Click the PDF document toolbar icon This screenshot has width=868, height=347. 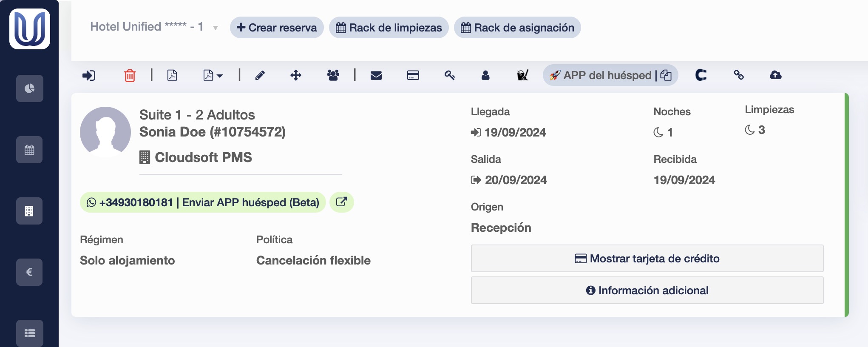(x=172, y=75)
